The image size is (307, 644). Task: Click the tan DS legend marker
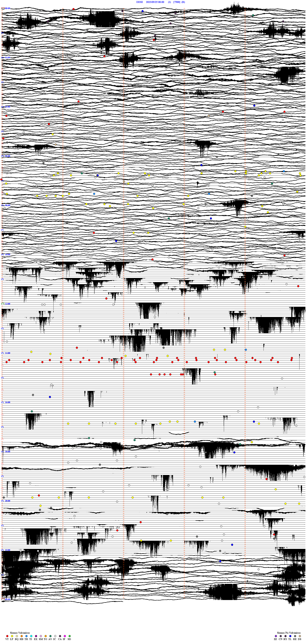click(x=300, y=636)
